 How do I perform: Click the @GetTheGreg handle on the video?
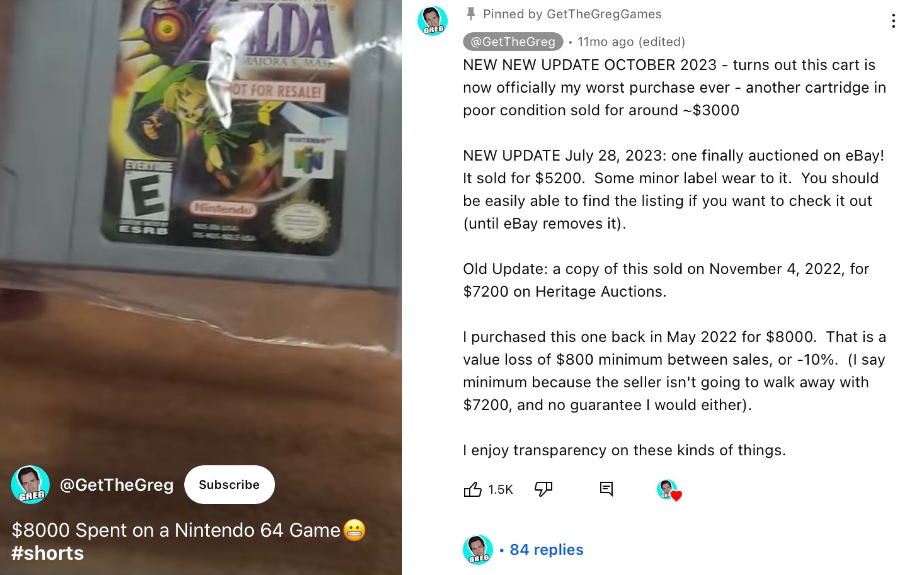pyautogui.click(x=117, y=485)
